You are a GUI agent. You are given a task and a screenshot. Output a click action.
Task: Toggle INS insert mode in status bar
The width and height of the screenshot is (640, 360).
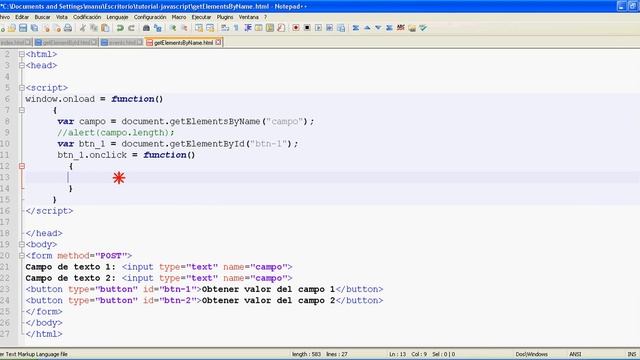click(x=631, y=354)
